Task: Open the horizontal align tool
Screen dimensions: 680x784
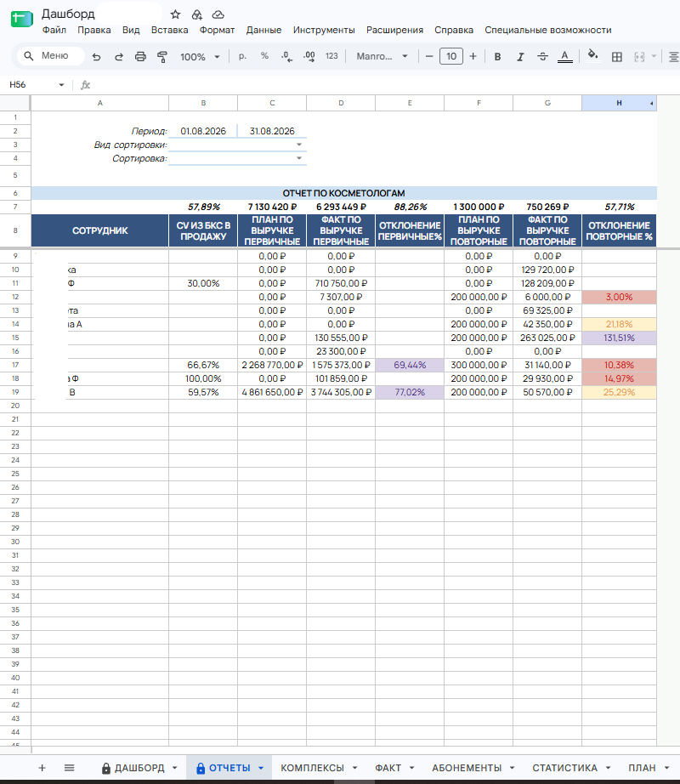Action: click(x=673, y=56)
